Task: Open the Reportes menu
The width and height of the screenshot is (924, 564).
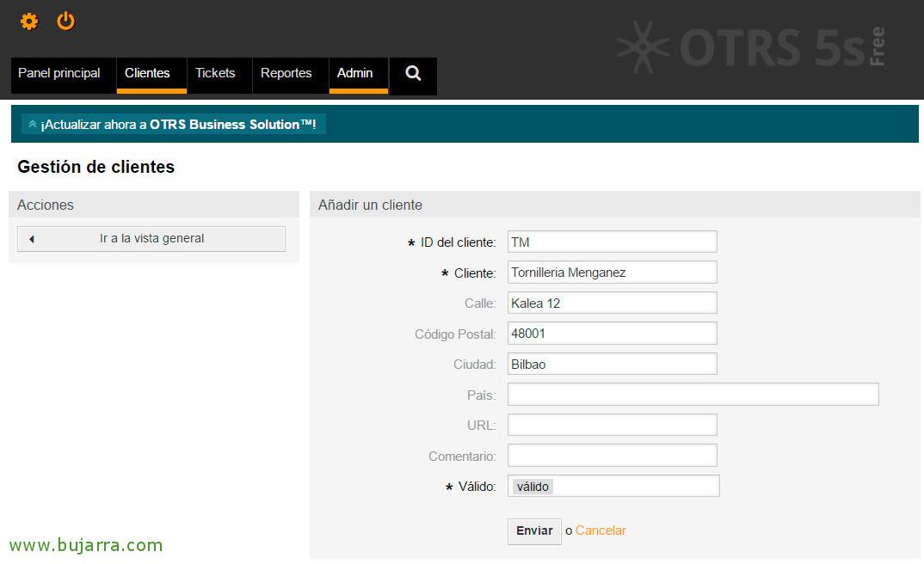Action: (x=286, y=74)
